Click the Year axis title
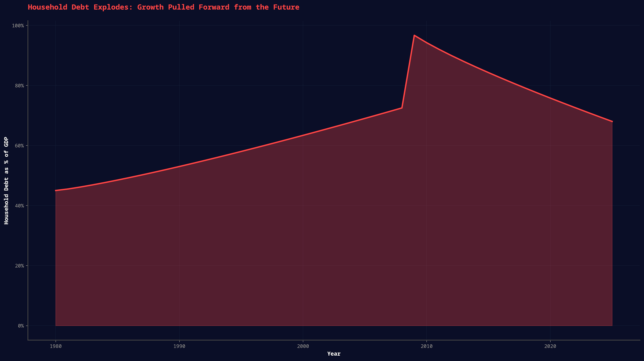 (334, 354)
